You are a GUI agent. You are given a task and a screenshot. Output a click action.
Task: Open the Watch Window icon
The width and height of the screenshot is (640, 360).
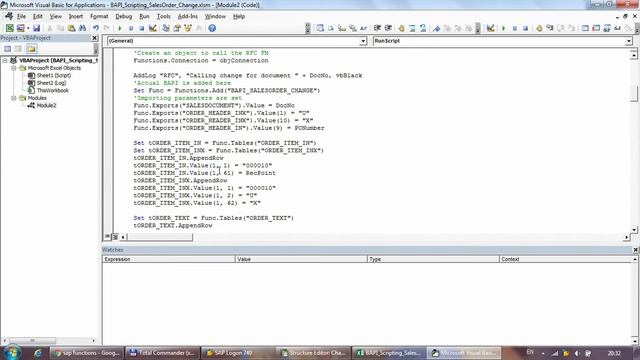point(607,28)
